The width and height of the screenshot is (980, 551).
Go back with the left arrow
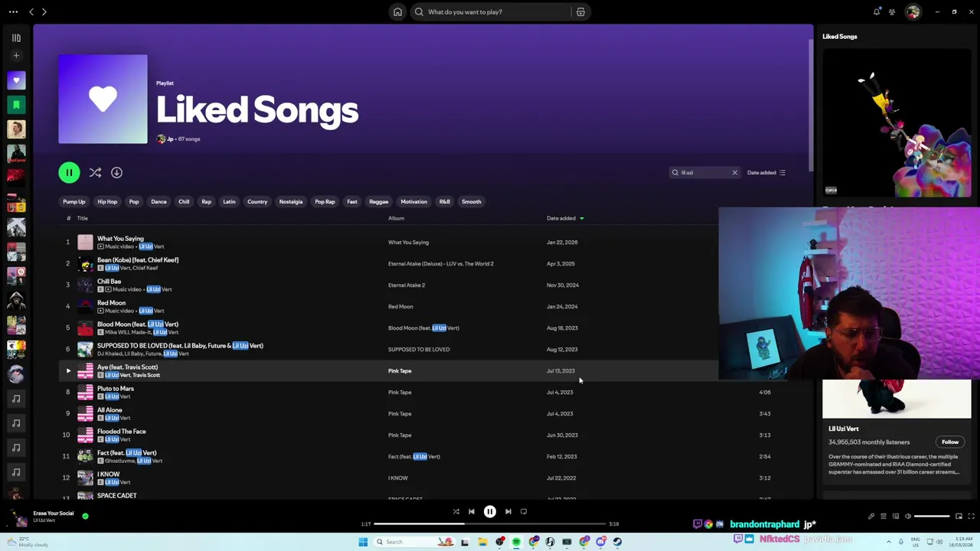(31, 11)
